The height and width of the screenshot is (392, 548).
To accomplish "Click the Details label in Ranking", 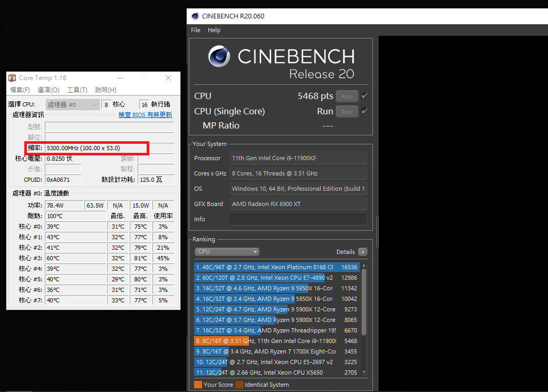I will (x=345, y=252).
